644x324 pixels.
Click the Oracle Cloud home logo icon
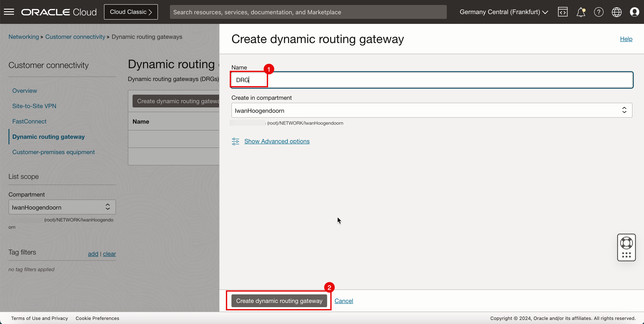click(x=59, y=12)
